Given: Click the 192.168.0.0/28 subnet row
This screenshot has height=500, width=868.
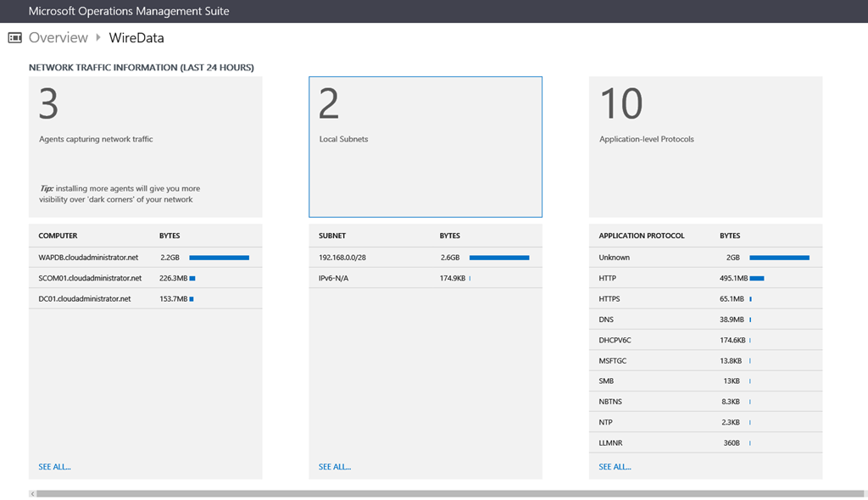Looking at the screenshot, I should [x=344, y=258].
